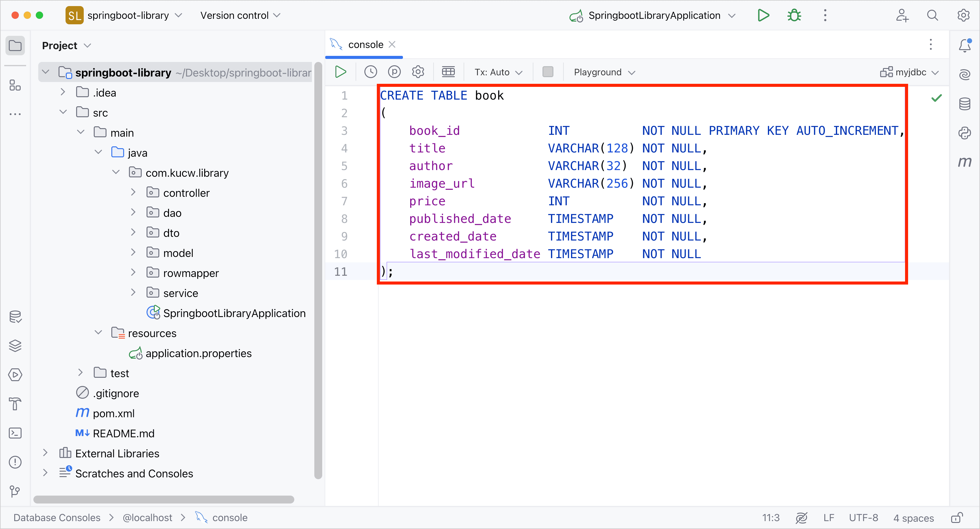Select the console editor tab
This screenshot has height=529, width=980.
point(364,45)
